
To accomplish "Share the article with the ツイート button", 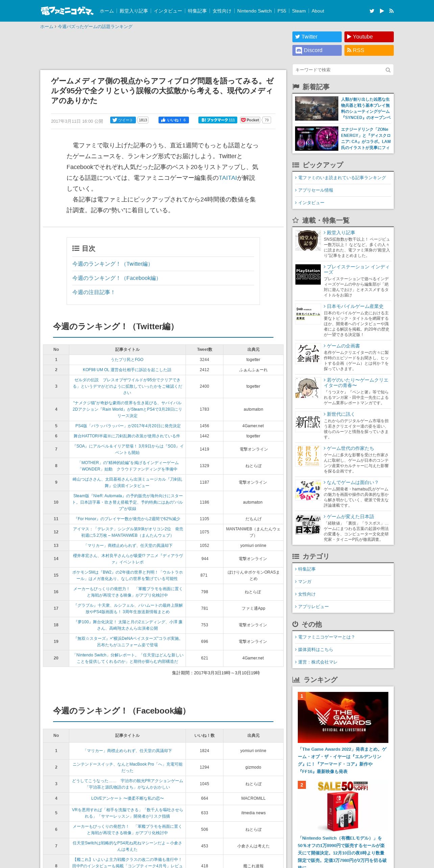I will [x=123, y=120].
